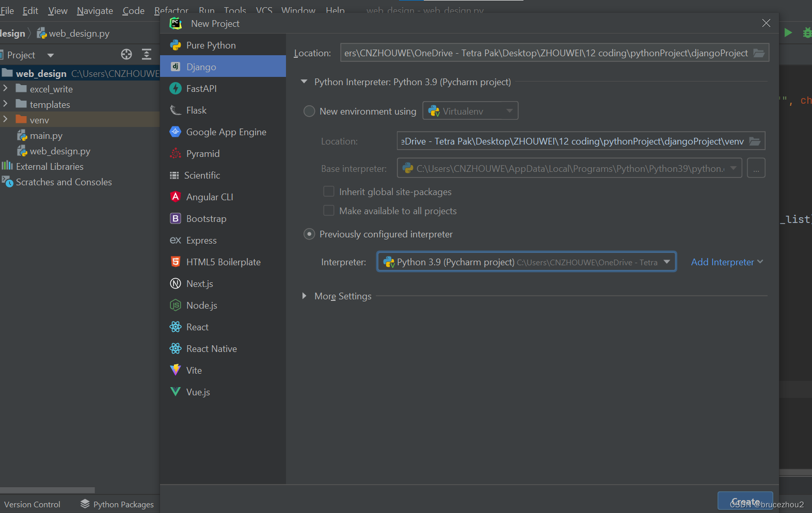Select the Django project type
The width and height of the screenshot is (812, 513).
coord(223,67)
